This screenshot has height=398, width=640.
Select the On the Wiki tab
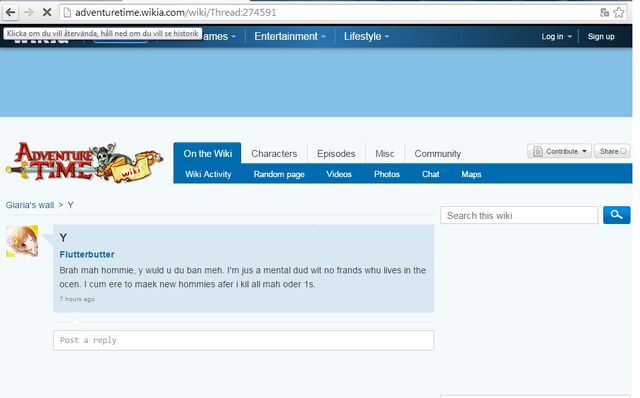click(x=207, y=153)
